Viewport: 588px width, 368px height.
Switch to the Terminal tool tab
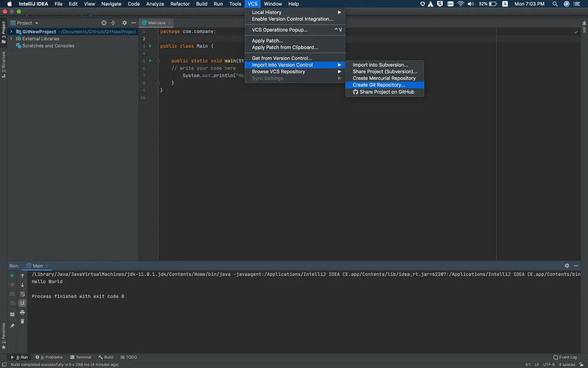81,357
